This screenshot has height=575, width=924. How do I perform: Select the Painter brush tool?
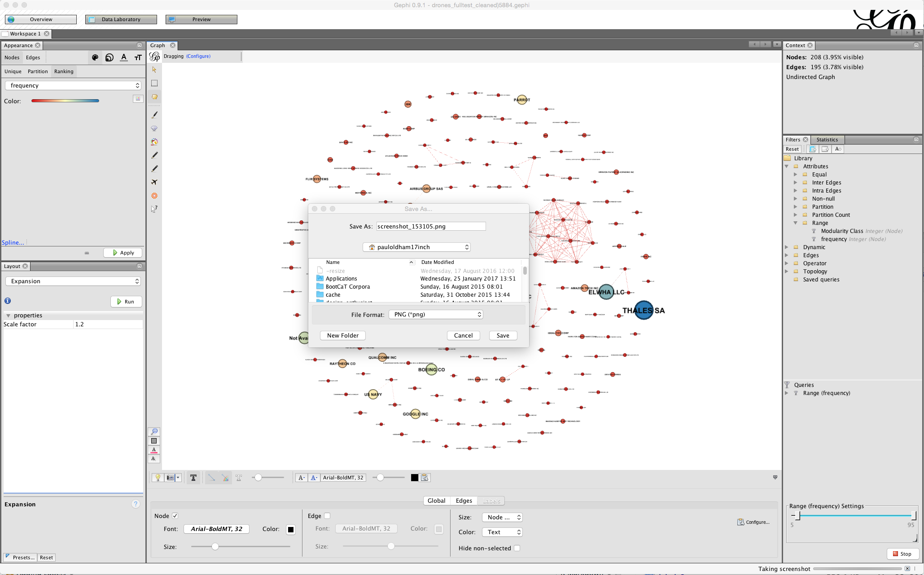point(154,115)
